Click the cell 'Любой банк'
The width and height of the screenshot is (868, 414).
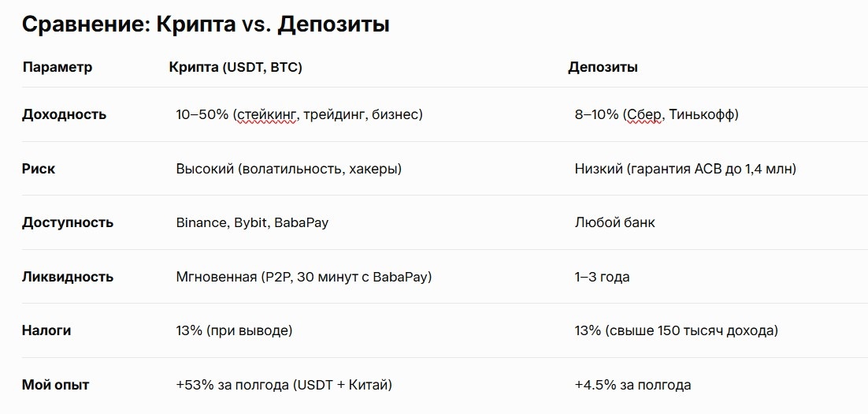(615, 223)
